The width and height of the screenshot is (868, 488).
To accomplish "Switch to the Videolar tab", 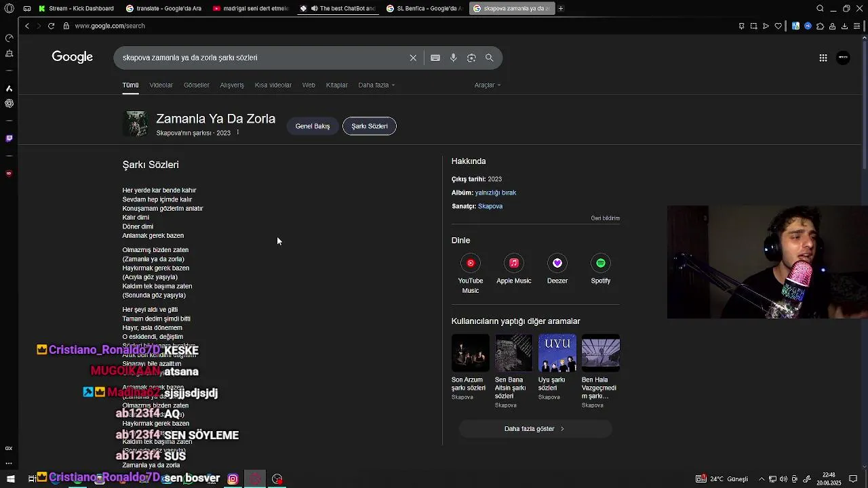I will point(161,85).
